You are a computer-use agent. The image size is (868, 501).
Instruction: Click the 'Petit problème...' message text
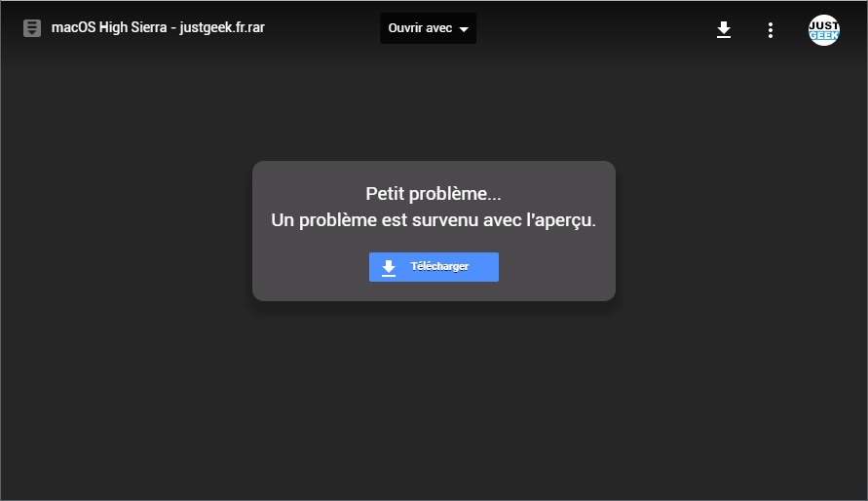[433, 194]
